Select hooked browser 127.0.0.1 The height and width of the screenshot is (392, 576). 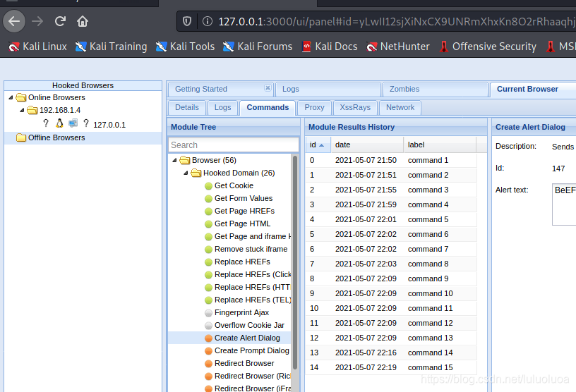pyautogui.click(x=109, y=125)
